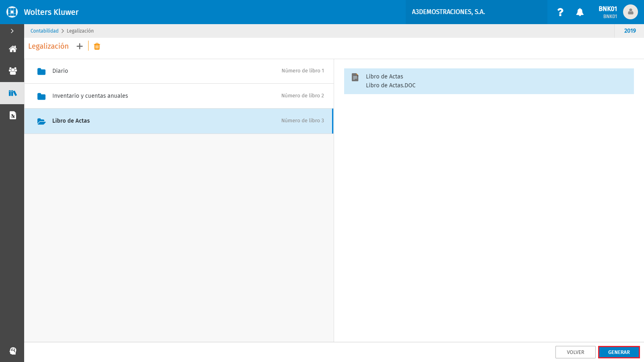
Task: Click the VOLVER button
Action: (576, 352)
